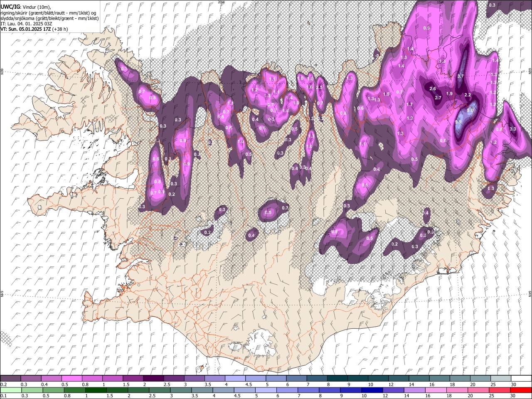Select the upper legend swatch starting at 0.2
Image resolution: width=532 pixels, height=399 pixels.
pos(10,379)
